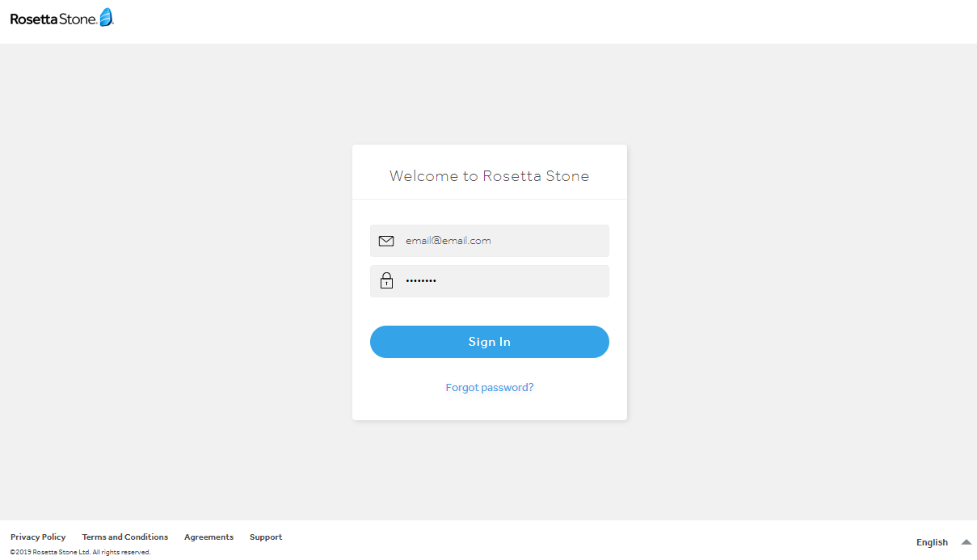Open the Agreements page
Viewport: 977px width, 560px height.
coord(208,537)
